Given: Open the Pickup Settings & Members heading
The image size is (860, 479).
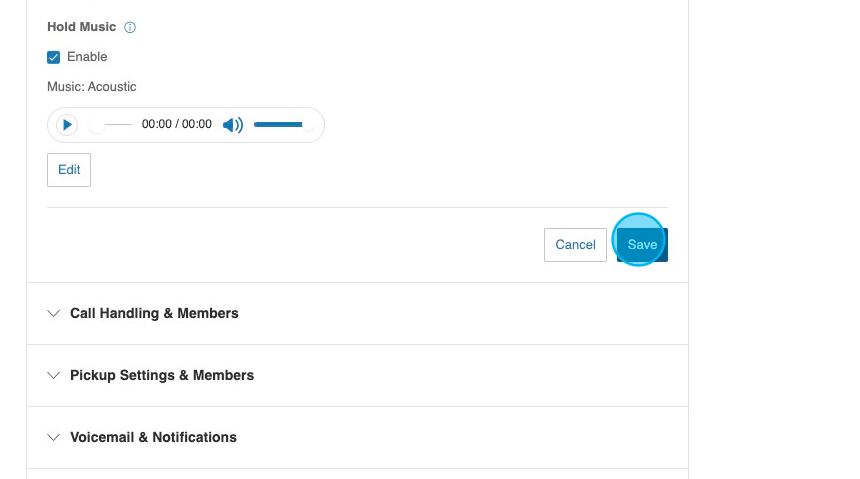Looking at the screenshot, I should pos(162,376).
